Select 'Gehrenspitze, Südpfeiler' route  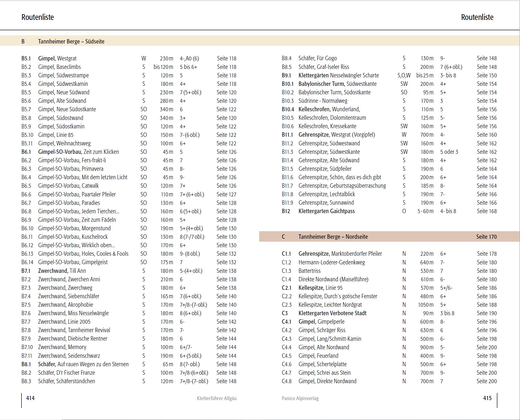tap(325, 169)
